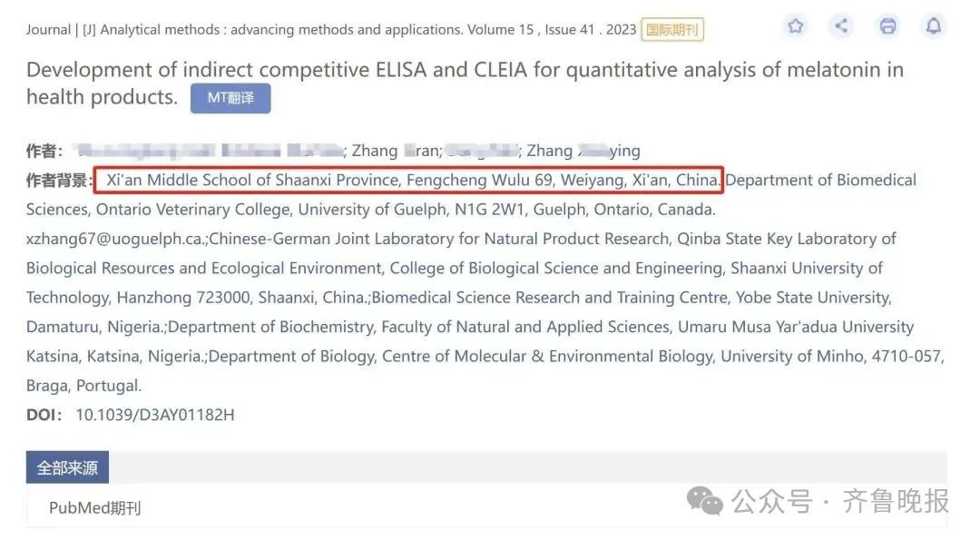This screenshot has width=980, height=540.
Task: Click the 作者 label
Action: coord(44,152)
